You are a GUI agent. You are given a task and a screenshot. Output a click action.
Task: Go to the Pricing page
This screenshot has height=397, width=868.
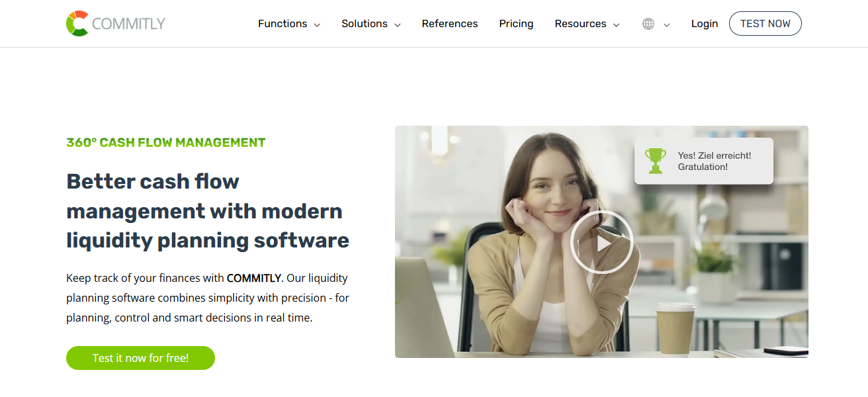click(516, 24)
